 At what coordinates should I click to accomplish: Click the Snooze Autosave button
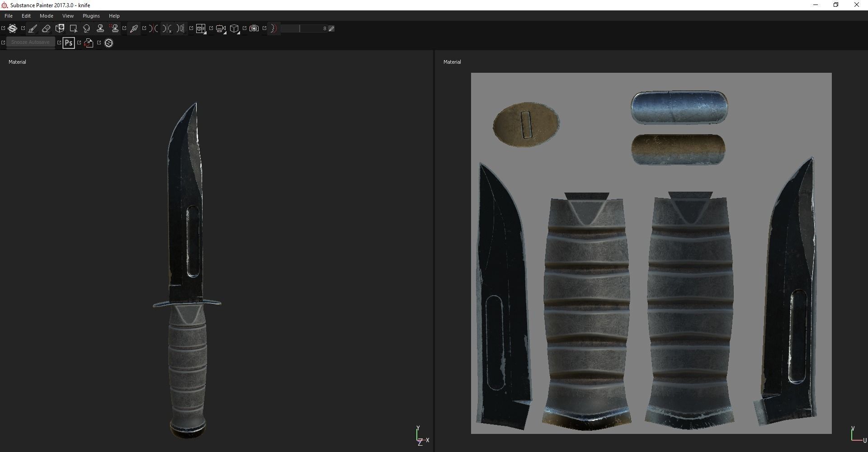[30, 42]
